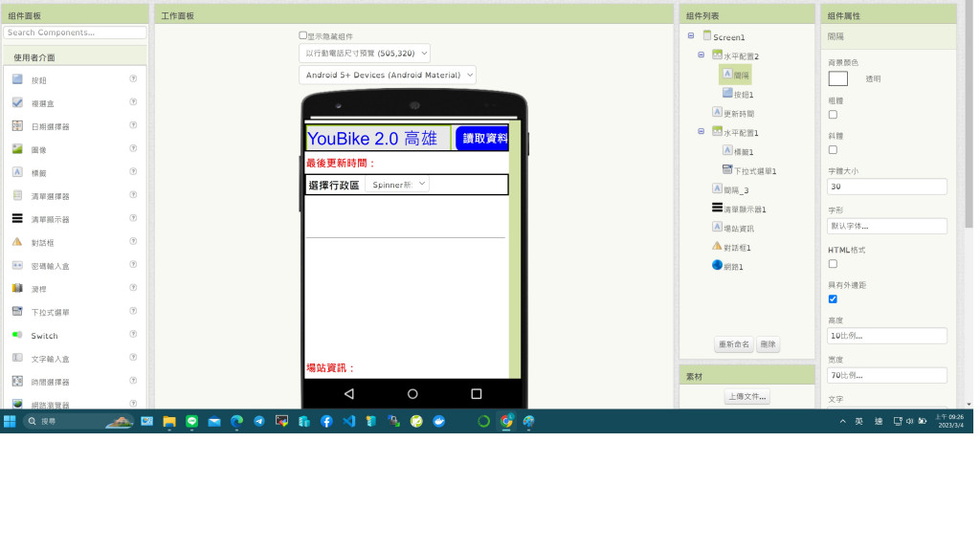Click 字體大小 font size field
The height and width of the screenshot is (551, 980).
[x=887, y=187]
